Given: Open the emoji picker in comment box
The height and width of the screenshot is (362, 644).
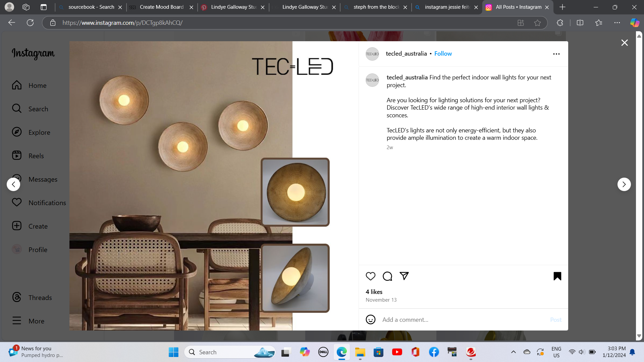Looking at the screenshot, I should 370,319.
